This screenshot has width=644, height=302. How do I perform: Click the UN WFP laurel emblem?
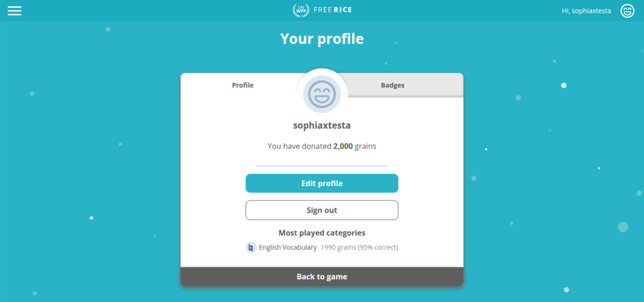point(301,10)
